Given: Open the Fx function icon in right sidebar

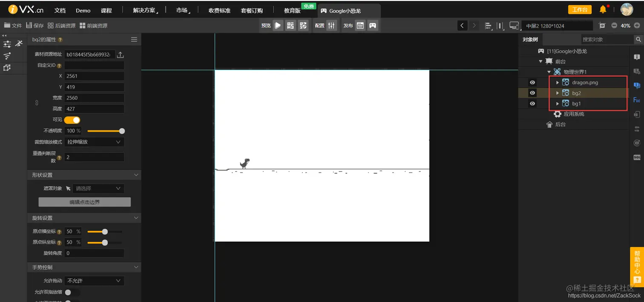Looking at the screenshot, I should [x=637, y=100].
